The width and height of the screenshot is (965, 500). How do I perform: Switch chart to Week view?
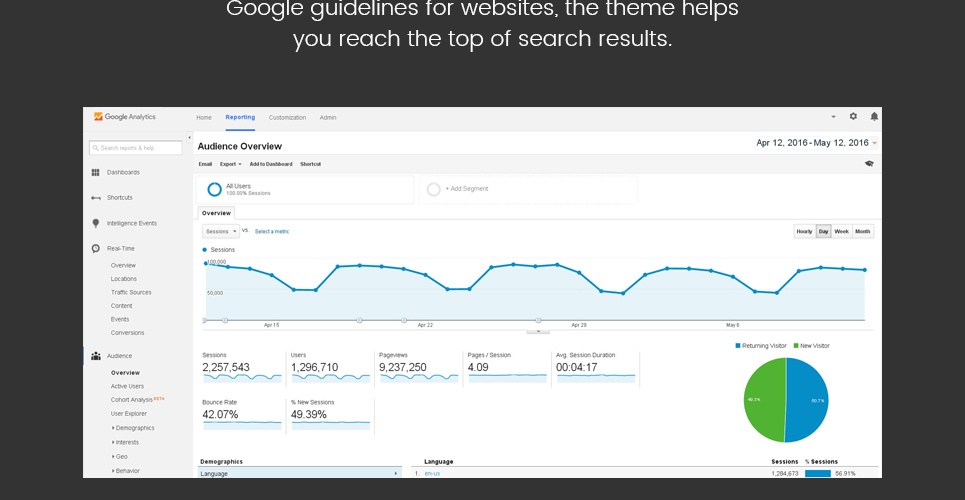[x=841, y=232]
